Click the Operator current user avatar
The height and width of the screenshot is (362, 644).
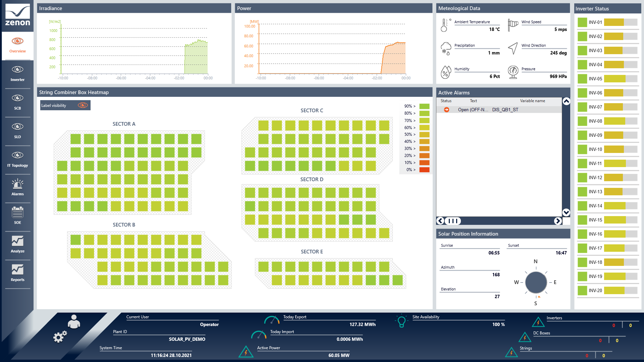(74, 321)
